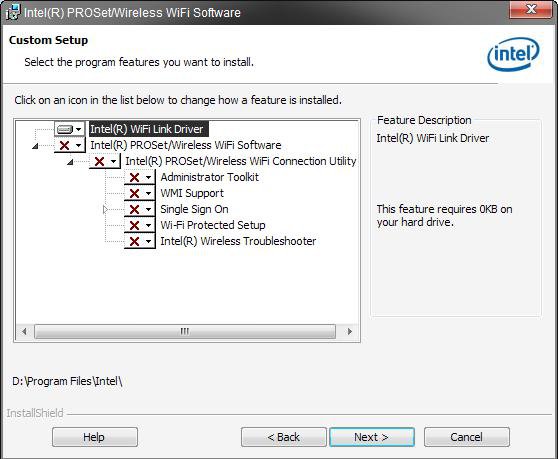558x459 pixels.
Task: Open install options for WiFi Connection Utility
Action: click(105, 161)
